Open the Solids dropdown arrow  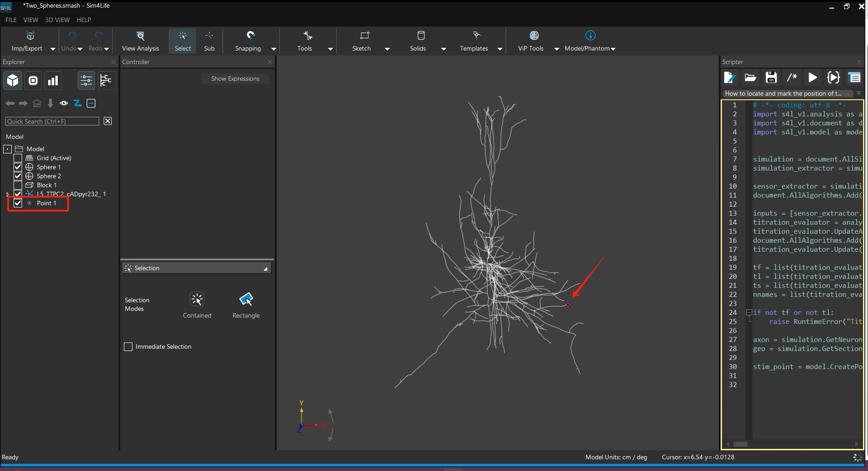[443, 49]
